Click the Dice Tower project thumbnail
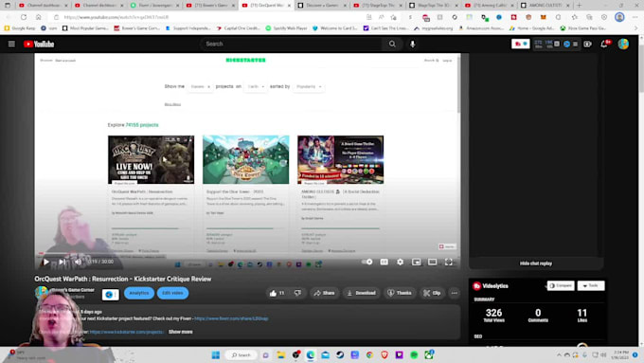The width and height of the screenshot is (644, 363). tap(245, 159)
